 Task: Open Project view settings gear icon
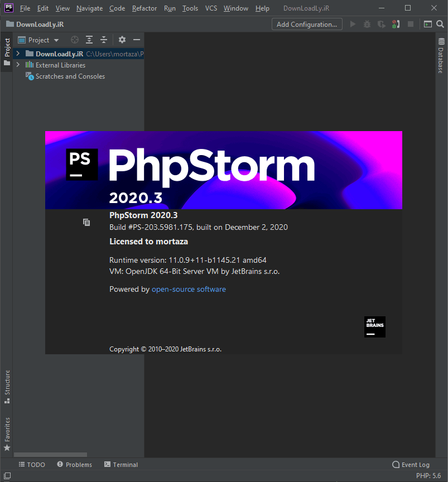[x=122, y=40]
